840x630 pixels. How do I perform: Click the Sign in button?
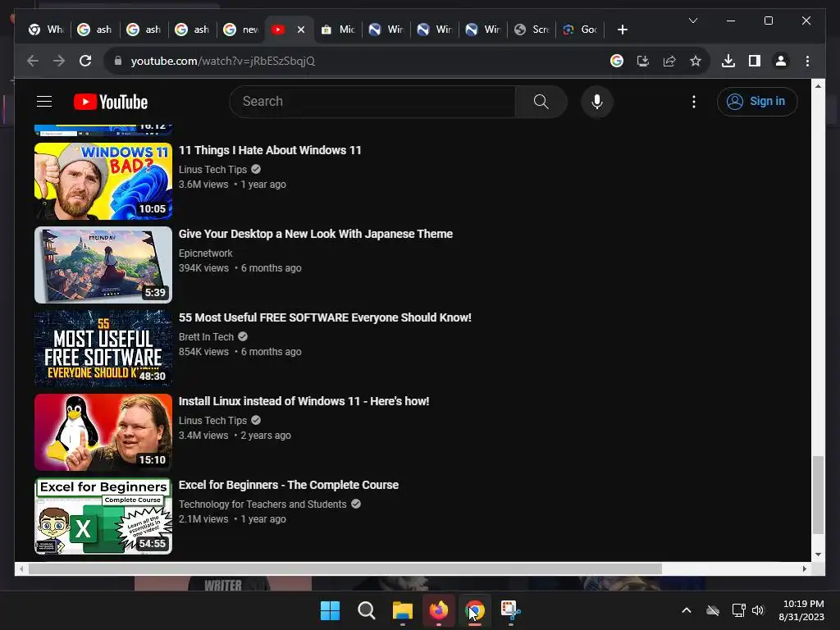(x=757, y=101)
